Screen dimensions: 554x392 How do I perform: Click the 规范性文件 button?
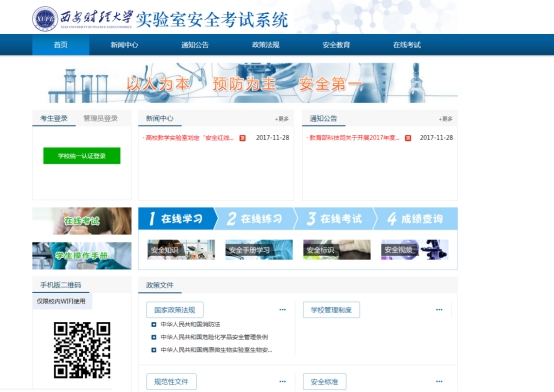point(171,382)
